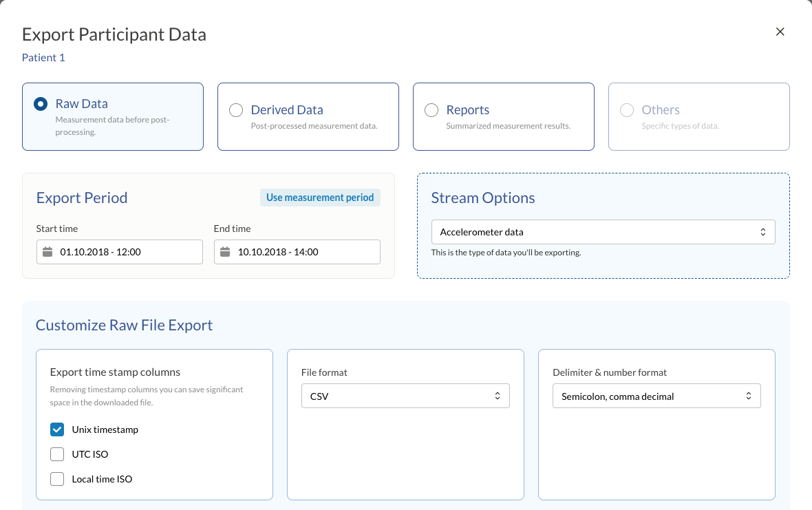Click the Patient 1 link
Viewport: 812px width, 510px height.
(x=43, y=58)
